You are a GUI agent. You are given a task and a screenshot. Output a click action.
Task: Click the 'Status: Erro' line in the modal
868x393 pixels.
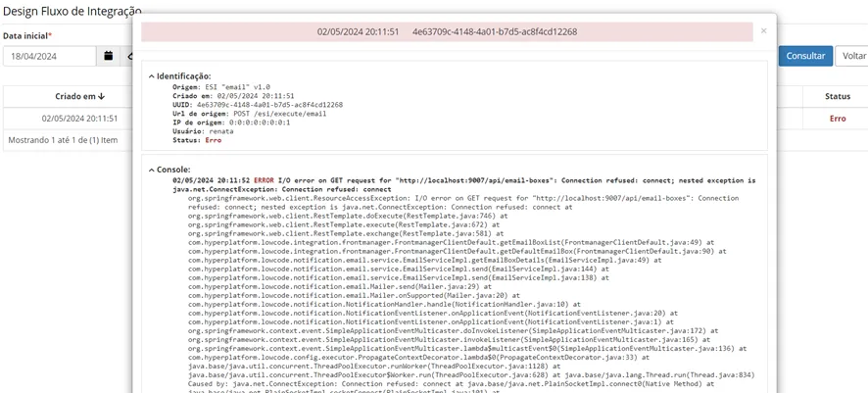197,140
